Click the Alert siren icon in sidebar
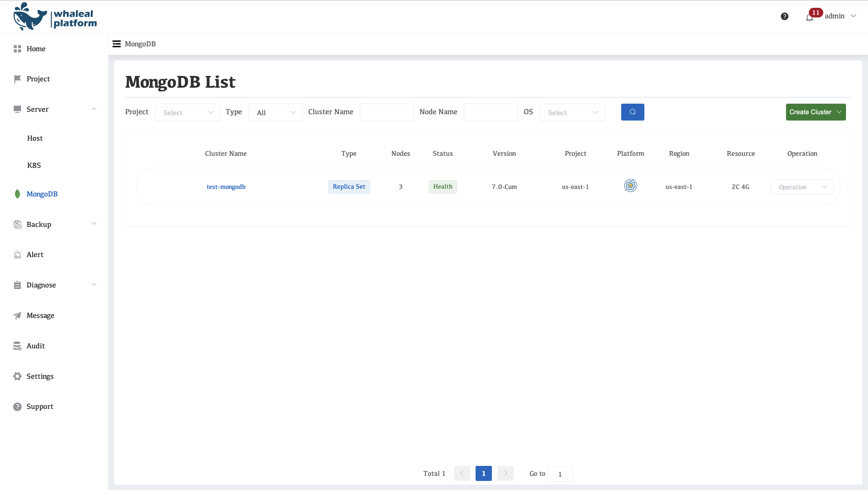The image size is (868, 490). [x=17, y=254]
